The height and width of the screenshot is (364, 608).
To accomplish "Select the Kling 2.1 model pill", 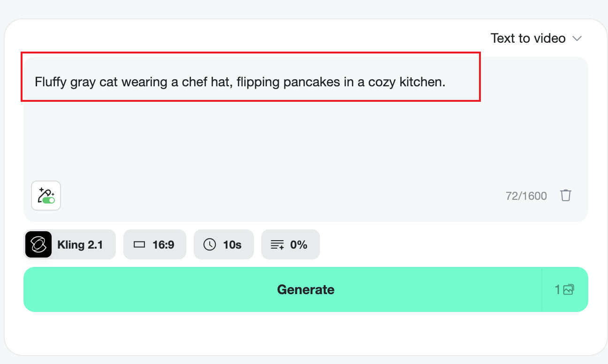I will 69,244.
